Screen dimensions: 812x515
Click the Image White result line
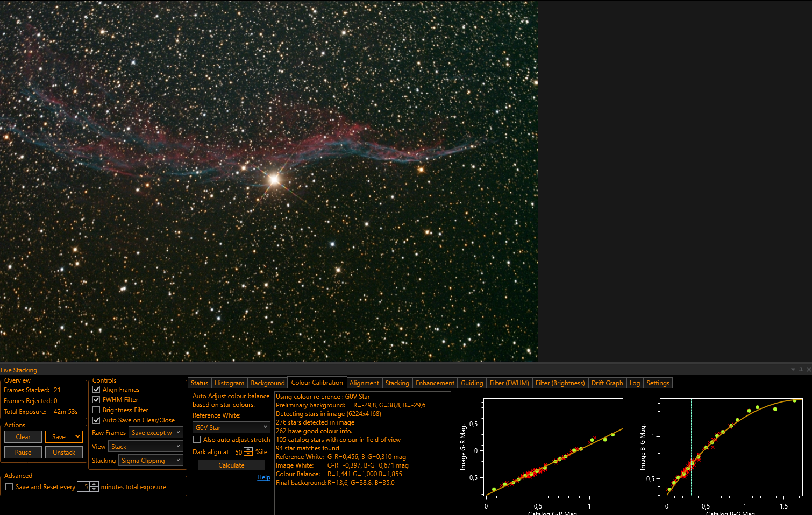342,465
